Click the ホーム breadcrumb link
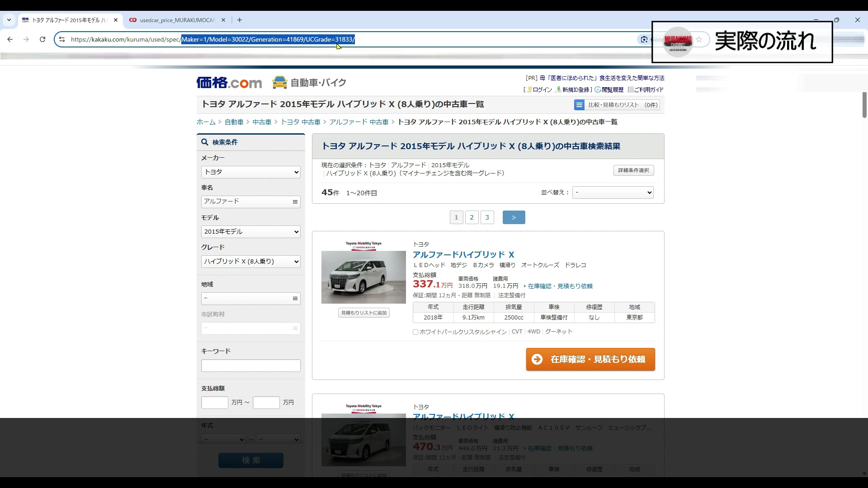The width and height of the screenshot is (868, 488). pyautogui.click(x=206, y=122)
